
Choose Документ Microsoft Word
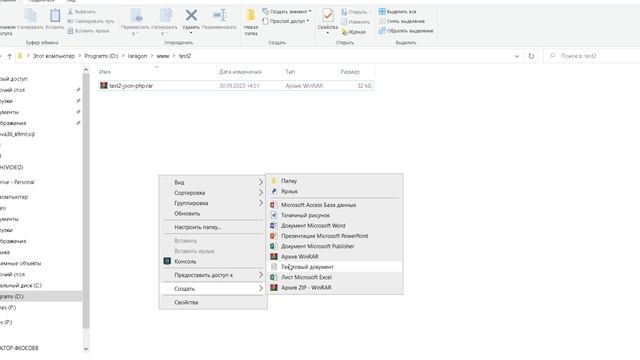(x=335, y=225)
